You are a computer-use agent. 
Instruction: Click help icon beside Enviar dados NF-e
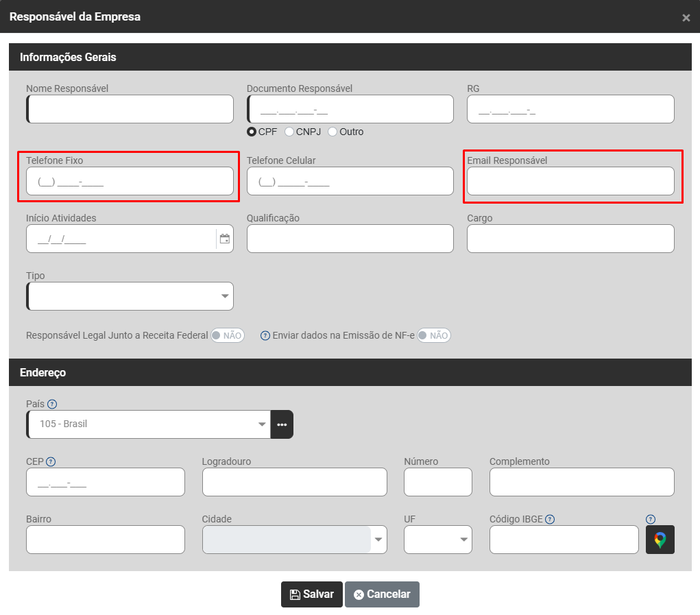pos(265,335)
